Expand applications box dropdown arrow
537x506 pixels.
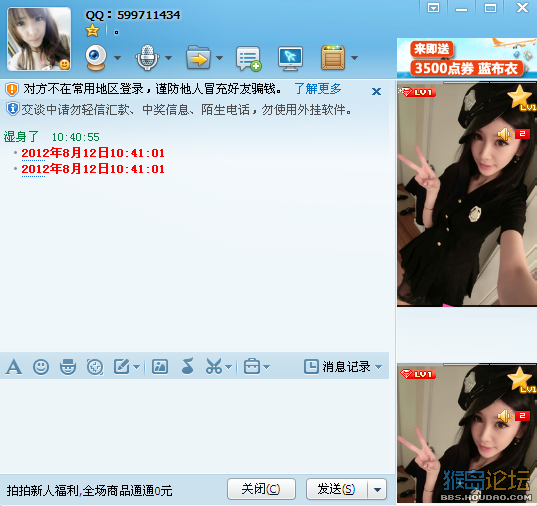pos(354,58)
